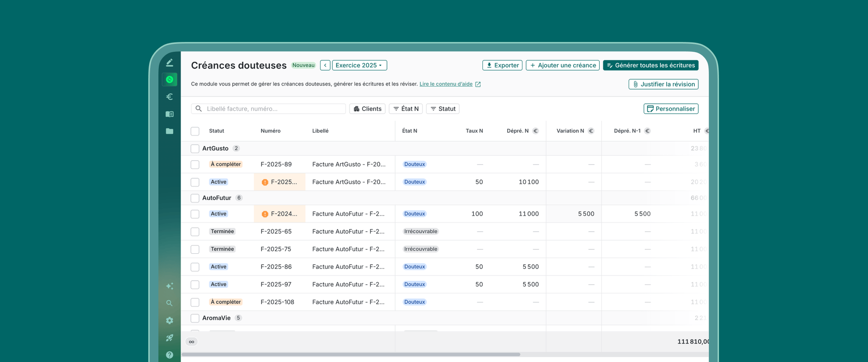This screenshot has width=868, height=362.
Task: Click the rocket icon in sidebar
Action: 169,338
